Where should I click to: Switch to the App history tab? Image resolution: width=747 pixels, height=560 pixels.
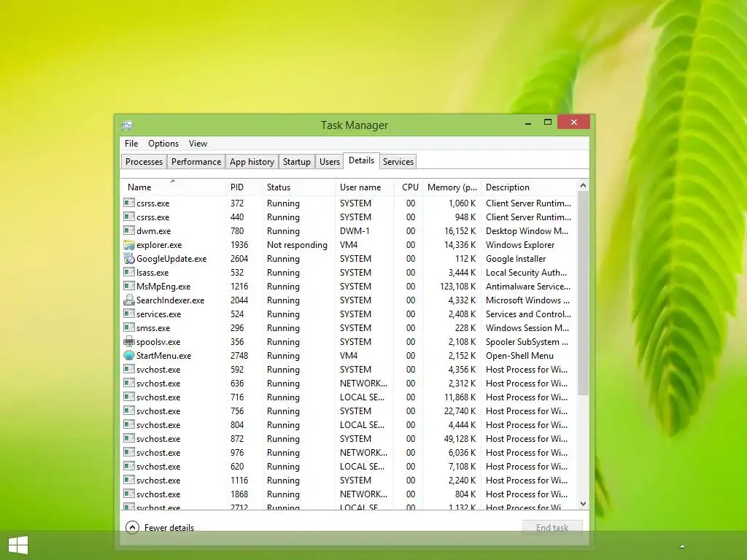click(252, 161)
